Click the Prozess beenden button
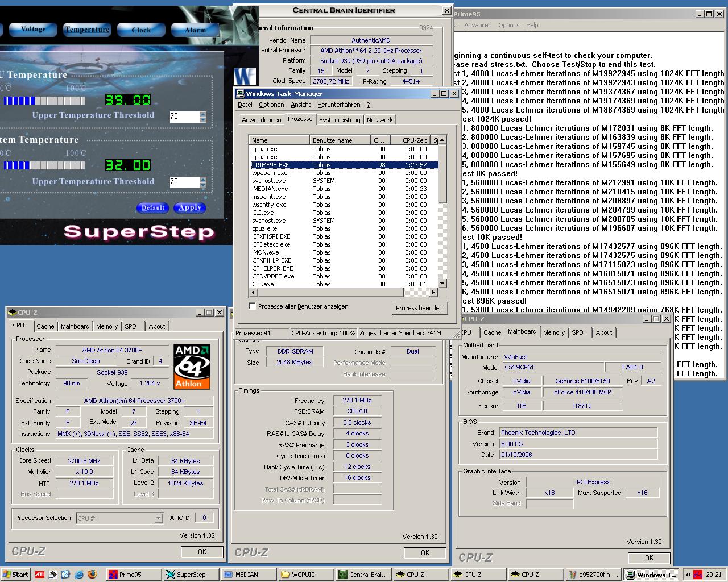This screenshot has width=728, height=582. pyautogui.click(x=419, y=307)
